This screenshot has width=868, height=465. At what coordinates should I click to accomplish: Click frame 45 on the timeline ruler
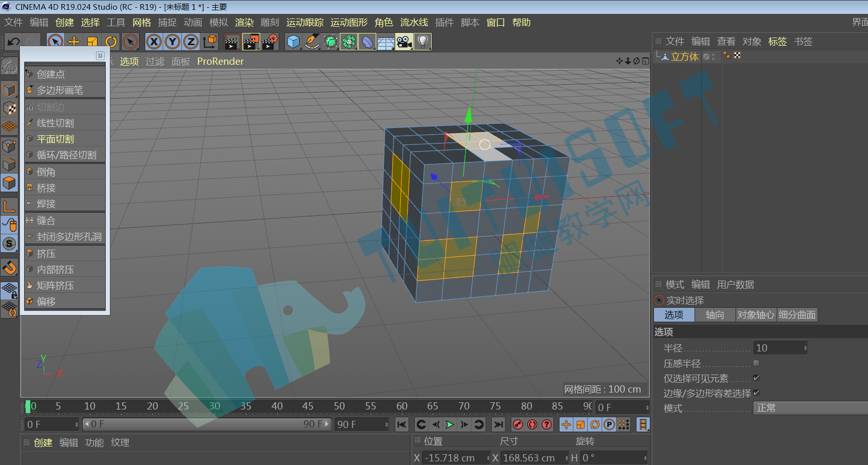(308, 406)
